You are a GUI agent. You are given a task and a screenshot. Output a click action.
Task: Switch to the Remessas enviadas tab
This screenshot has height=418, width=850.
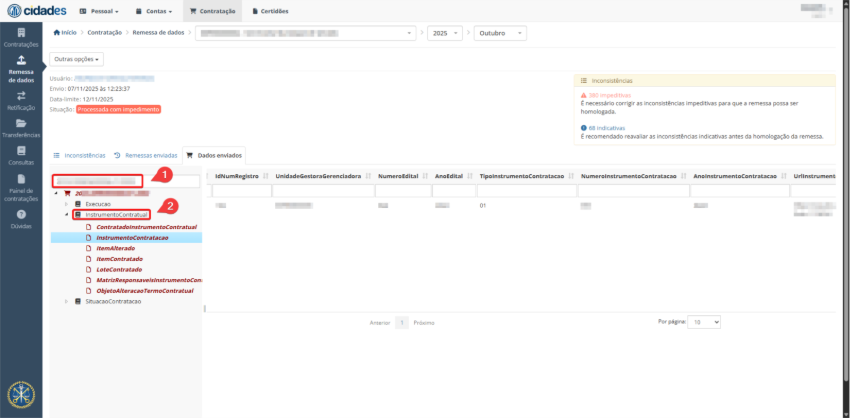pyautogui.click(x=146, y=156)
